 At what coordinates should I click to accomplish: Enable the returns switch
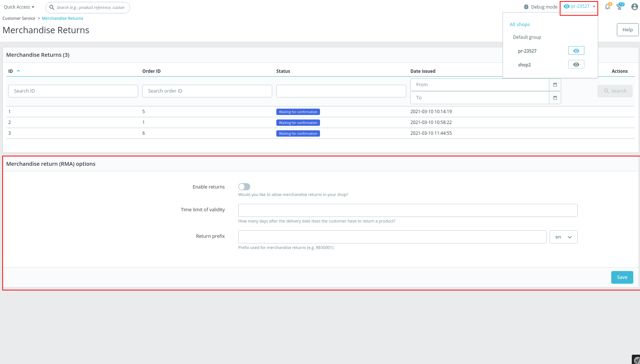[x=244, y=187]
